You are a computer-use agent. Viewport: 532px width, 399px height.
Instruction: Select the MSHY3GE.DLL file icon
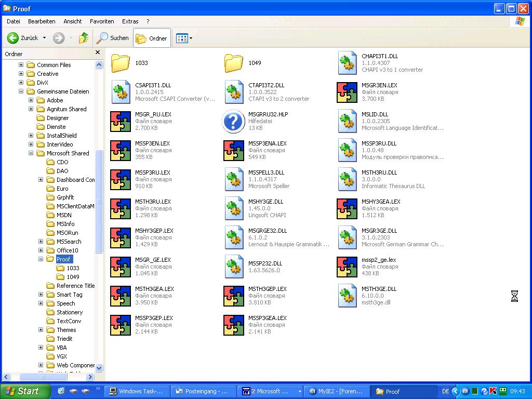233,209
